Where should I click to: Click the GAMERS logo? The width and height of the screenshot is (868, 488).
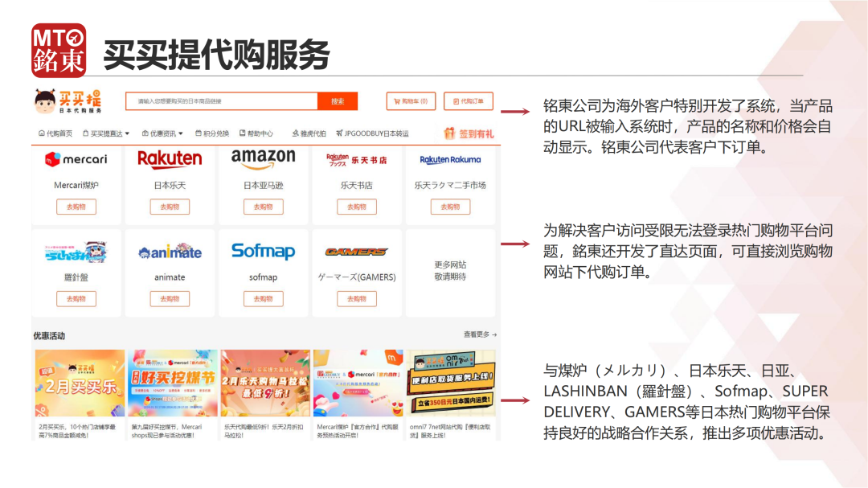[357, 252]
